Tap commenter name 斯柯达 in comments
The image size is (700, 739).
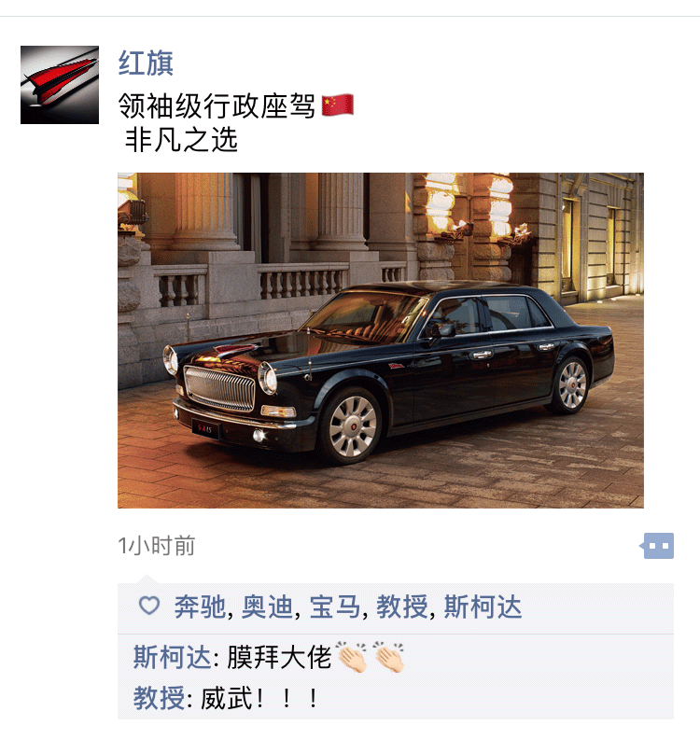pyautogui.click(x=172, y=657)
